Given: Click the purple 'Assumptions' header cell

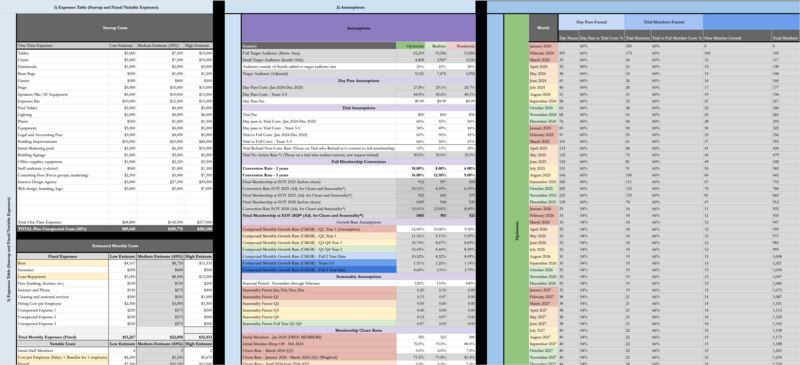Looking at the screenshot, I should point(358,28).
